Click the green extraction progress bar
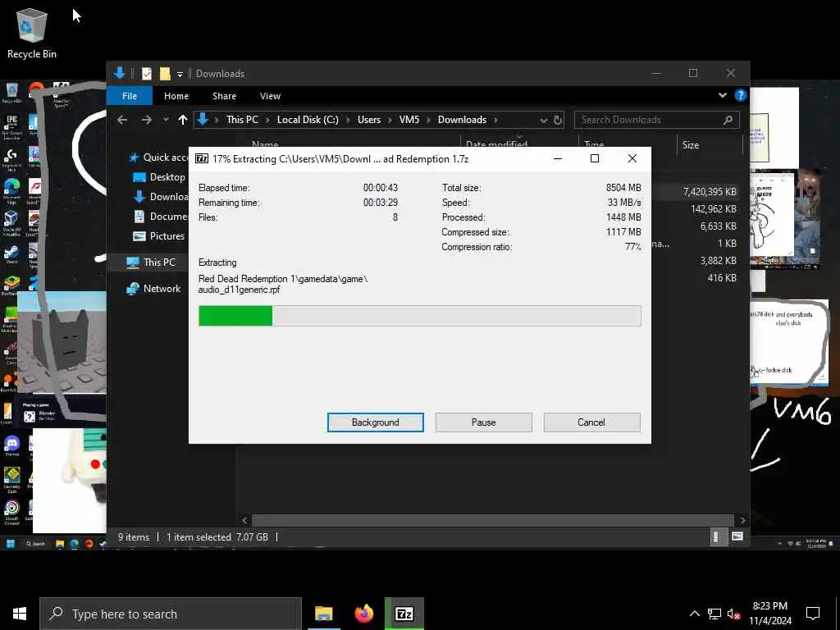This screenshot has height=630, width=840. point(235,316)
